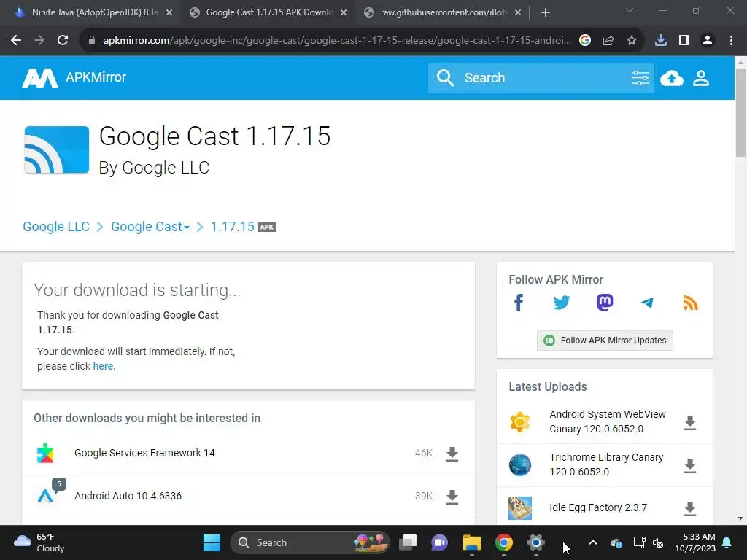Screen dimensions: 747x560
Task: Open APK Mirror Telegram channel
Action: coord(647,303)
